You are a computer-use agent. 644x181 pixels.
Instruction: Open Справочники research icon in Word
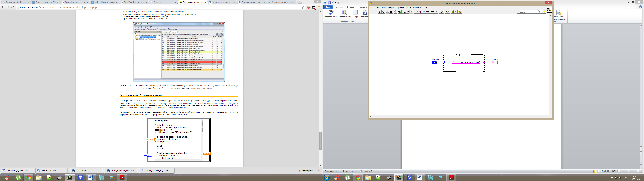click(x=344, y=14)
